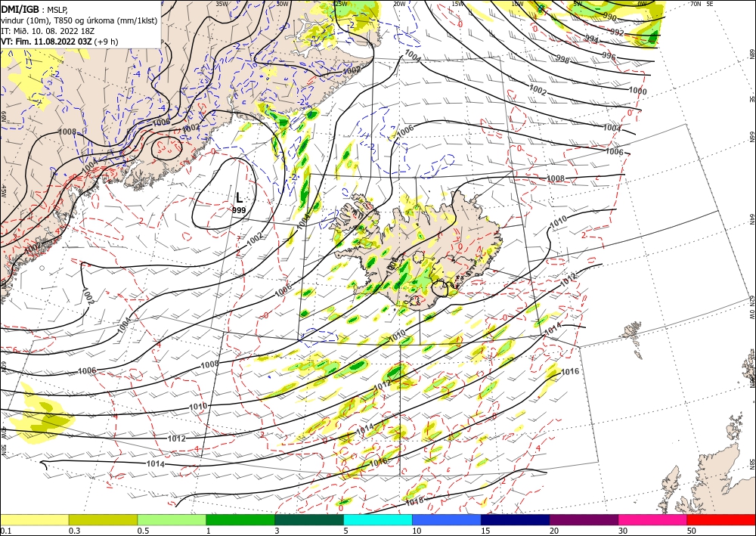Click the 'vindur (10m), T850 og úrkoma' line
Viewport: 756px width, 536px height.
(x=79, y=20)
